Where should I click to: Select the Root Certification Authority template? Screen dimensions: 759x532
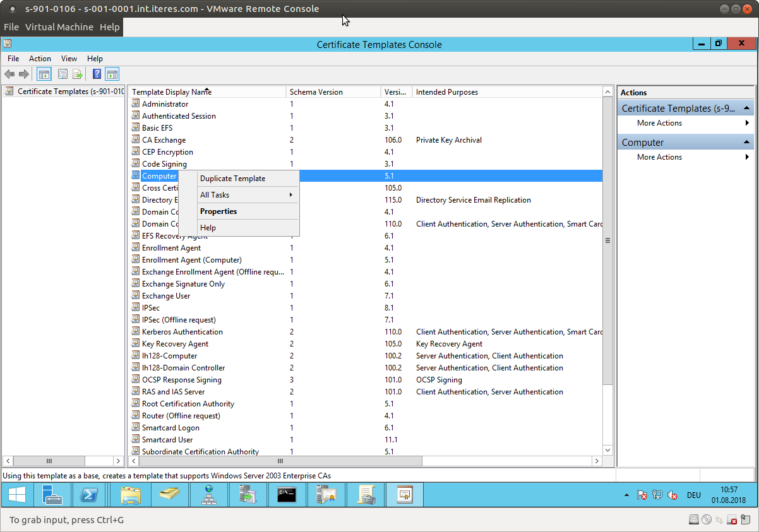point(188,404)
